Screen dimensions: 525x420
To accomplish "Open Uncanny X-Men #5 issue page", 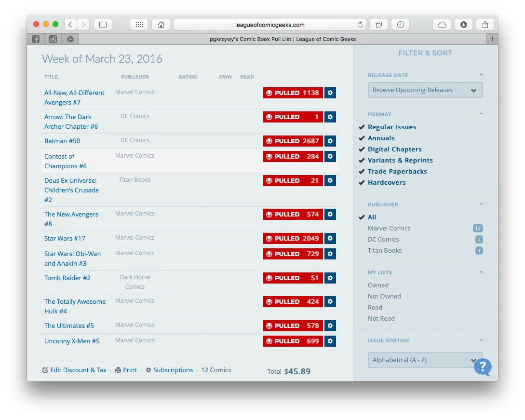I will click(x=72, y=341).
